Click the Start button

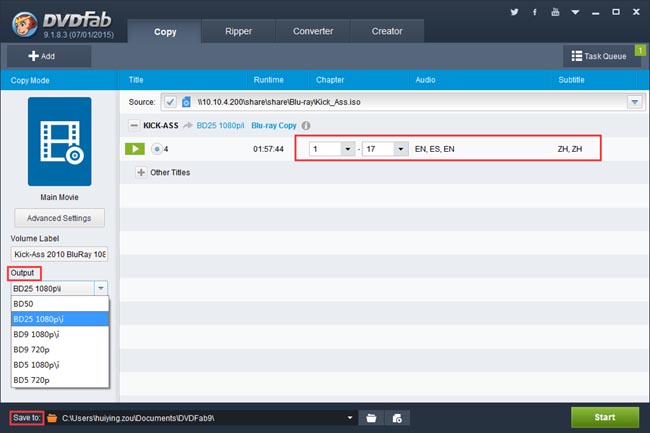pyautogui.click(x=606, y=417)
